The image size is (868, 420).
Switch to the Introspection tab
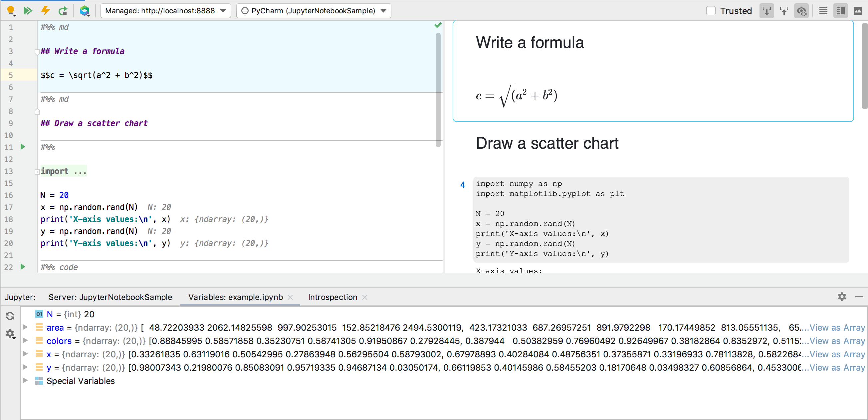click(332, 297)
